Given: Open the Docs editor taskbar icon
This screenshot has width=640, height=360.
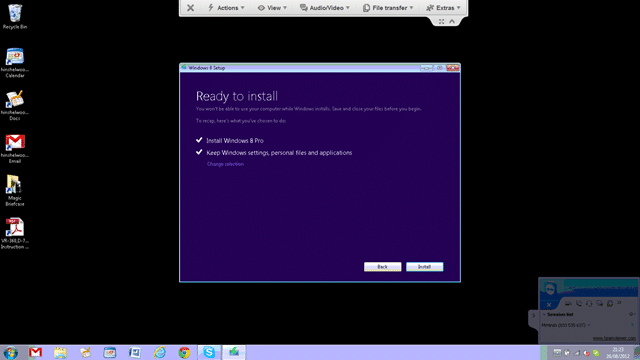Looking at the screenshot, I should (85, 352).
